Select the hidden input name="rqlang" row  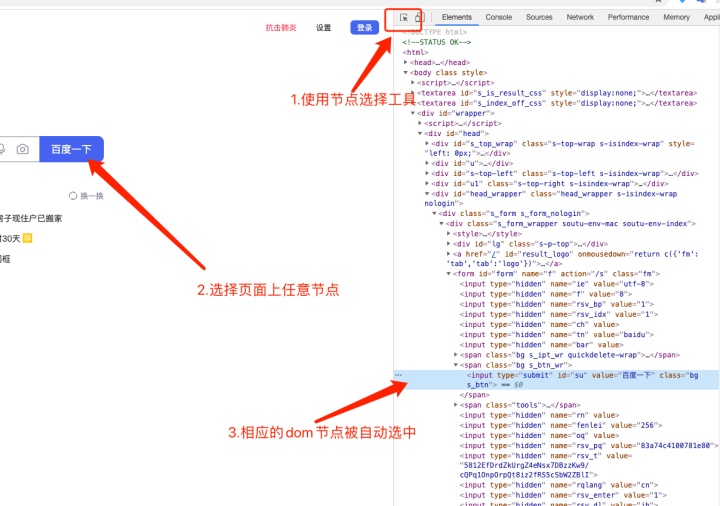point(558,485)
